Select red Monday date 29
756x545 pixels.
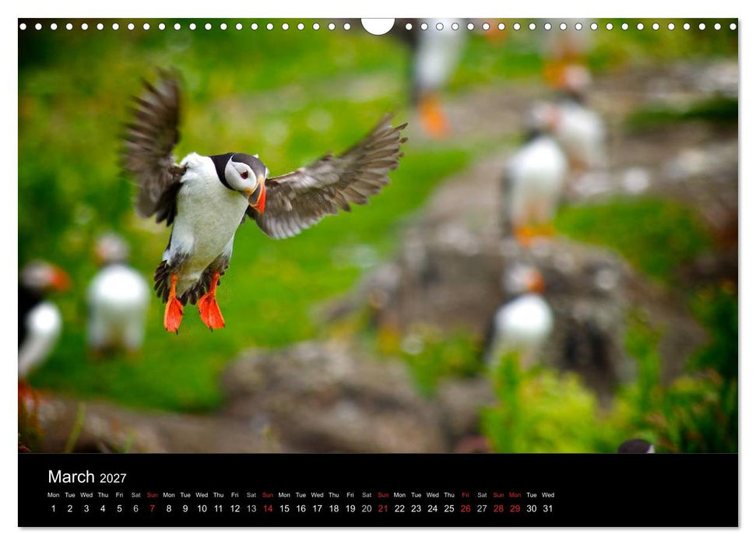point(515,508)
